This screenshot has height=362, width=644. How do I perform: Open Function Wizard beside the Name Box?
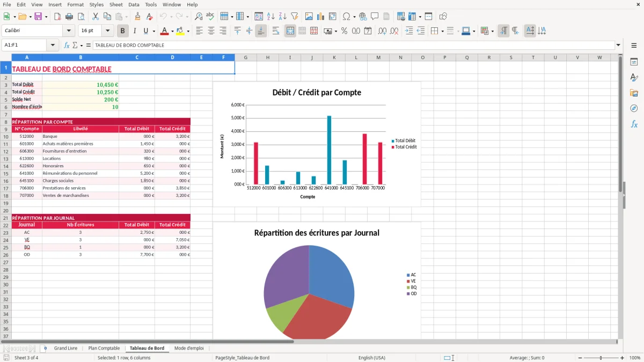coord(67,45)
